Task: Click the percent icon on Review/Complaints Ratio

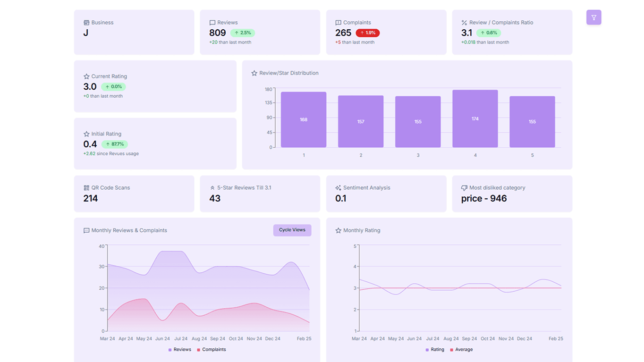Action: tap(464, 22)
